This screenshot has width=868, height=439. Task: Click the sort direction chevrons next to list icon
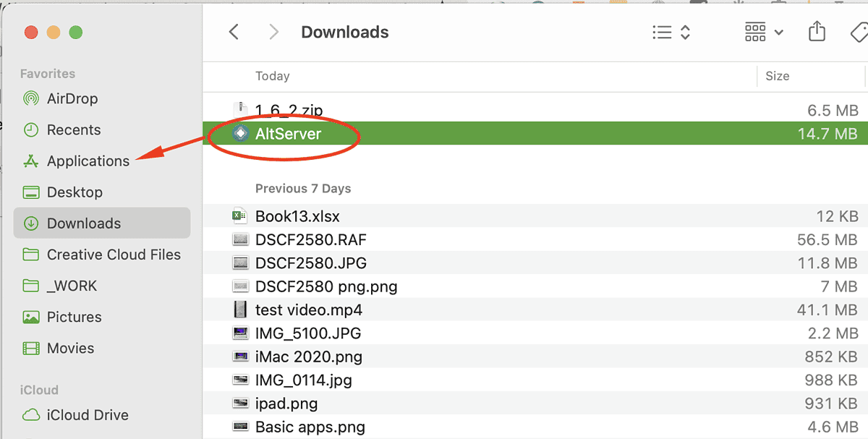pyautogui.click(x=684, y=32)
